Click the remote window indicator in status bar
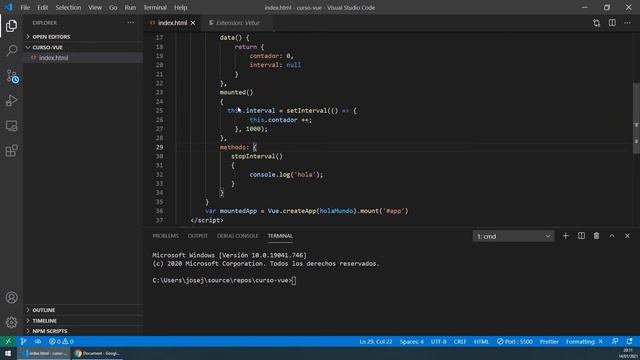 point(8,341)
